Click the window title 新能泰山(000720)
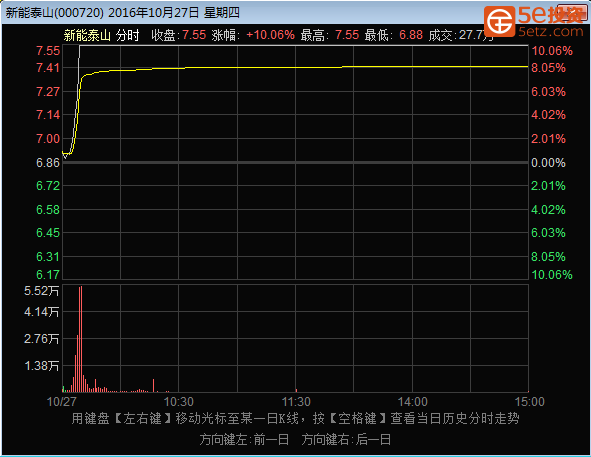Viewport: 591px width, 457px height. (55, 12)
